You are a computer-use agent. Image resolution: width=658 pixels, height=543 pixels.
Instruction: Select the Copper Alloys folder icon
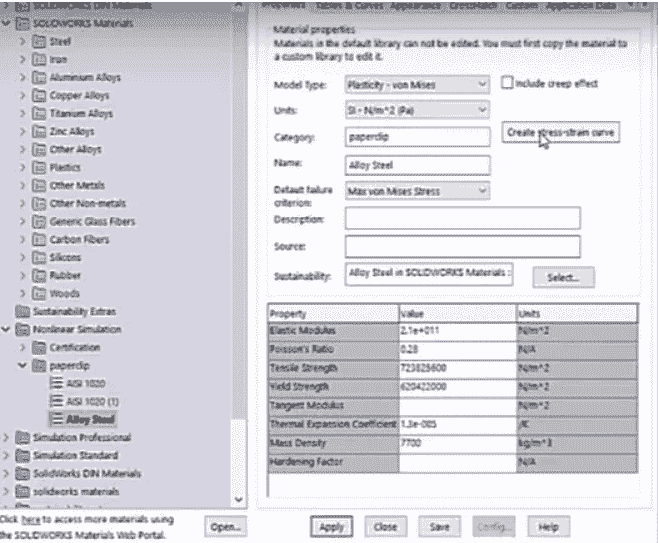[x=39, y=95]
